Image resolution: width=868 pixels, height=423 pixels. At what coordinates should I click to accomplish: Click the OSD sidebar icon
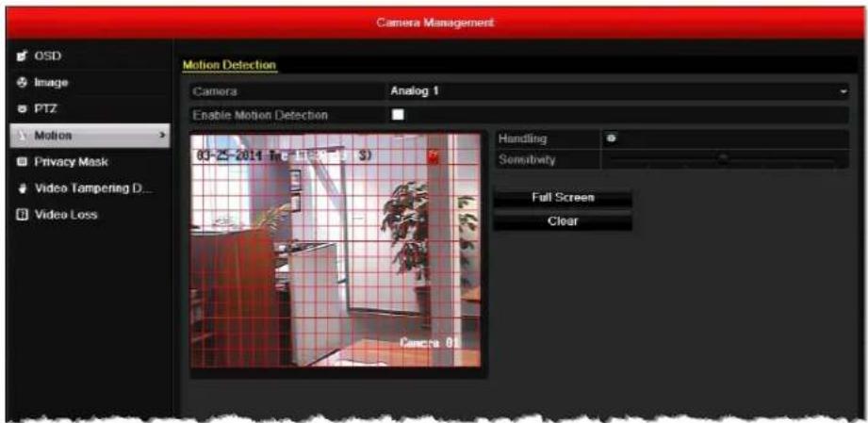(x=21, y=56)
